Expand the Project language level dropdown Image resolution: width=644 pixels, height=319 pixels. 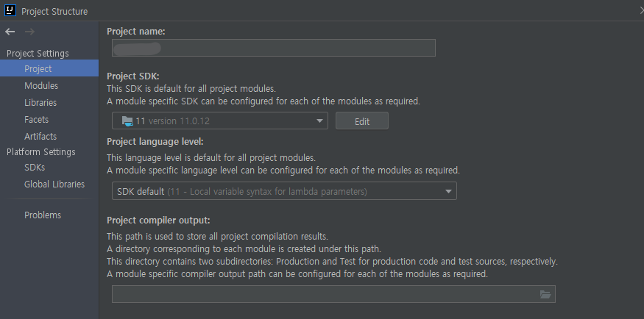tap(448, 192)
